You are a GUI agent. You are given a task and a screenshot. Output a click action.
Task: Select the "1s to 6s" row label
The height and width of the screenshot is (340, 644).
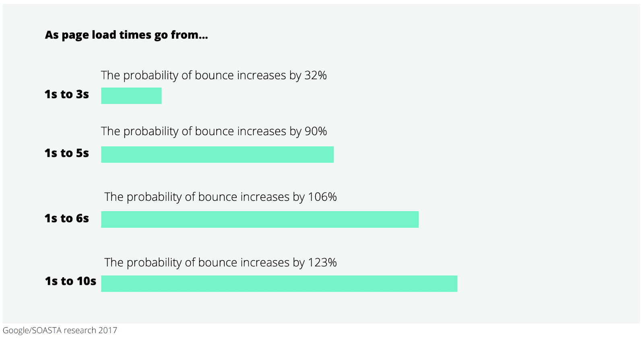67,218
